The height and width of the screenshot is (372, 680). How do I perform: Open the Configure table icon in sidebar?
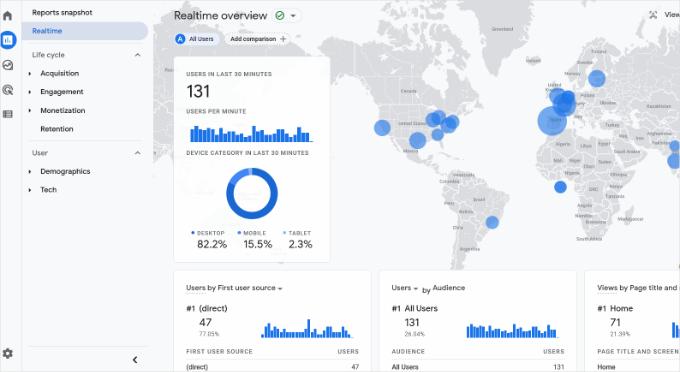tap(7, 114)
